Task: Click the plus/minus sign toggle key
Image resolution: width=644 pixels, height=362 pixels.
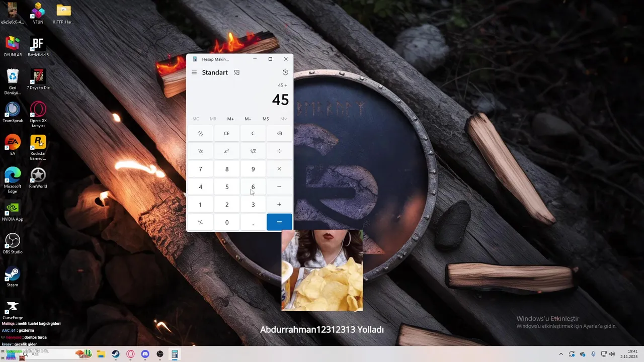Action: pos(200,222)
